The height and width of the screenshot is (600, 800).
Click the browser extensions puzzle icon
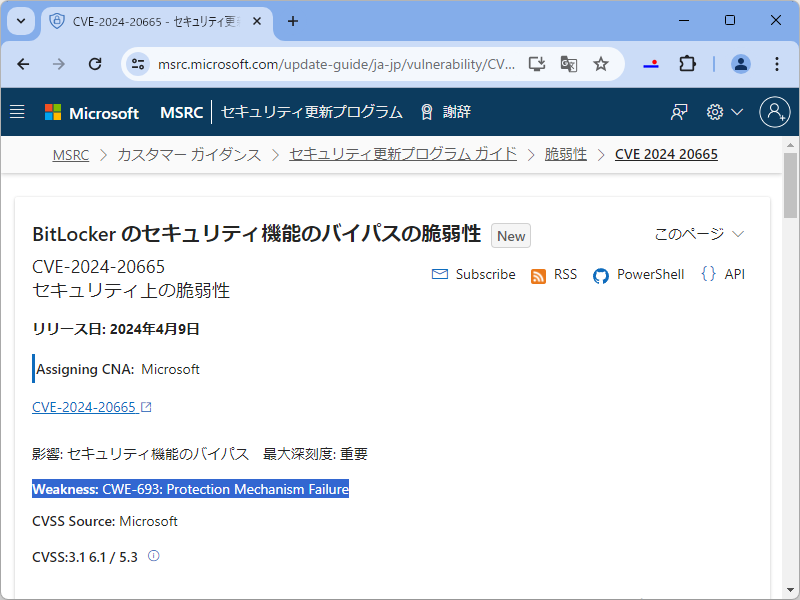[687, 64]
